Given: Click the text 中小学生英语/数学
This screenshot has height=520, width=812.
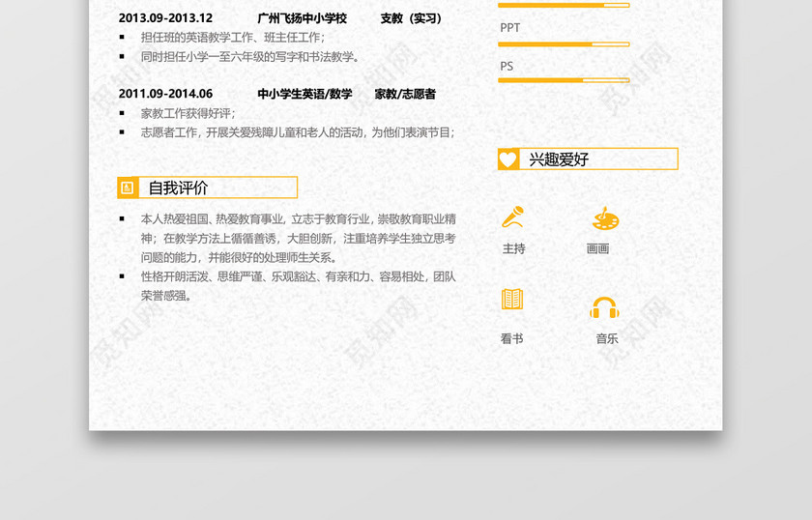Looking at the screenshot, I should (x=304, y=94).
